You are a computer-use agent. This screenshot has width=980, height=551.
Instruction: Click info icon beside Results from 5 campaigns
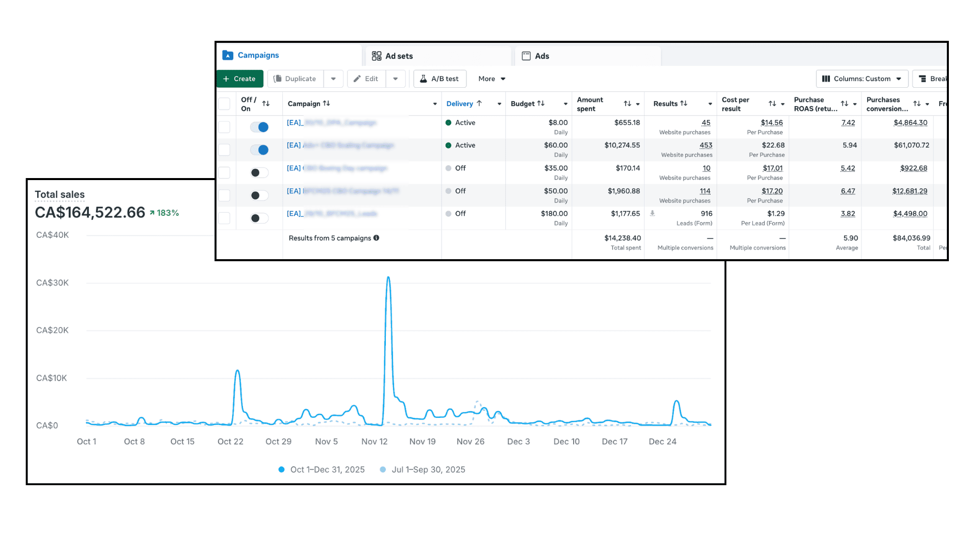pyautogui.click(x=376, y=238)
